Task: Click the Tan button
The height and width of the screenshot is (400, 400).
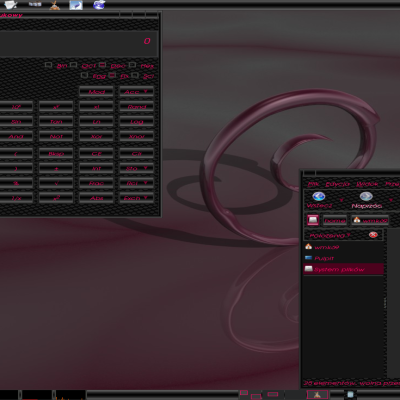Action: tap(56, 122)
